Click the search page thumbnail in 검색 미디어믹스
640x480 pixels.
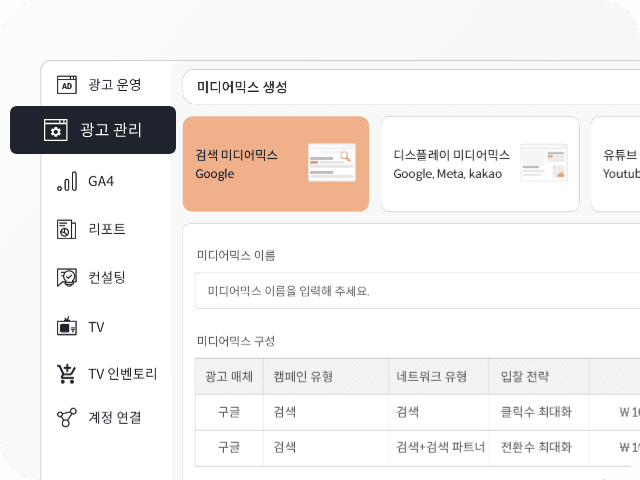pyautogui.click(x=331, y=162)
